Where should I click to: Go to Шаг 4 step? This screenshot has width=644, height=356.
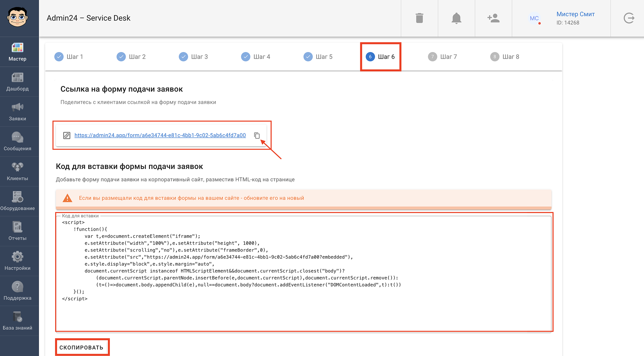tap(256, 57)
